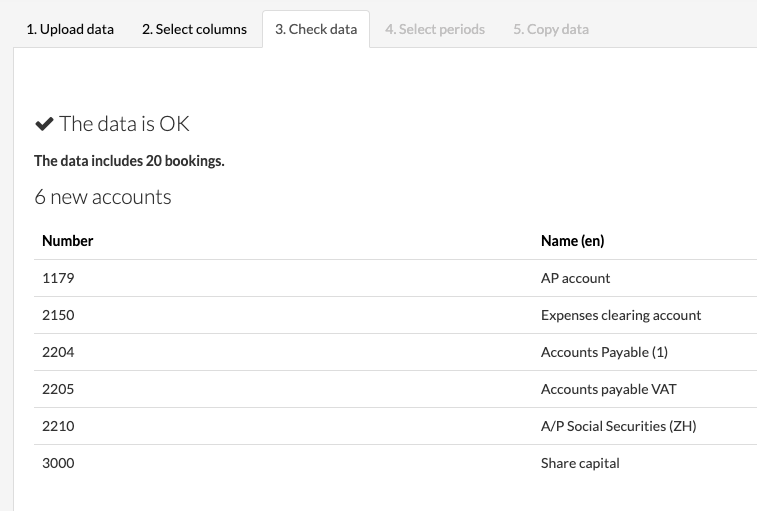Open the Copy data tab

(x=551, y=29)
